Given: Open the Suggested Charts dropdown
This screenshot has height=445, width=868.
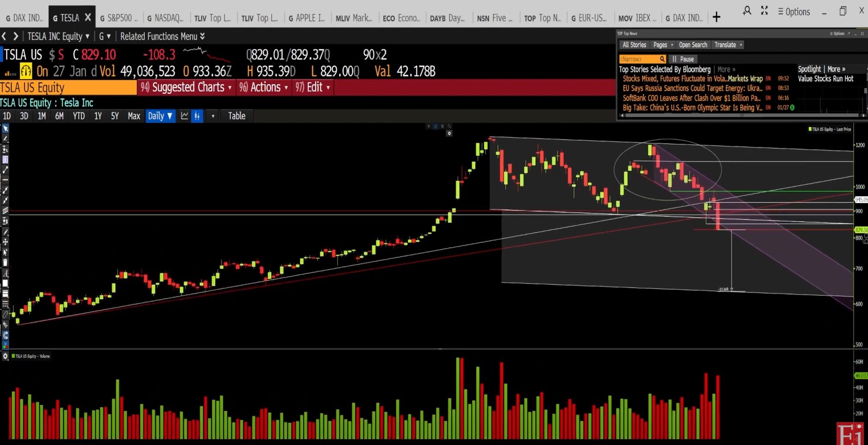Looking at the screenshot, I should pyautogui.click(x=186, y=87).
